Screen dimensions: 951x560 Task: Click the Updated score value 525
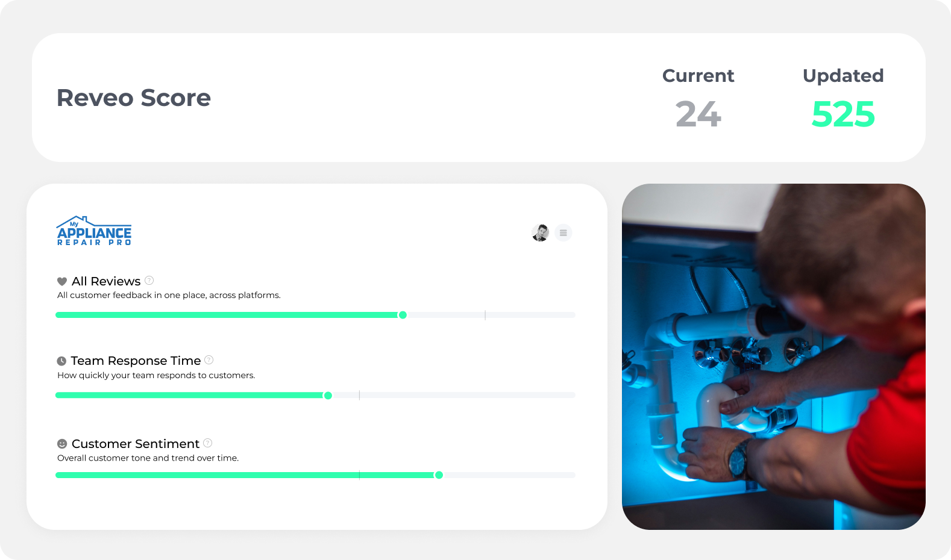(x=843, y=114)
